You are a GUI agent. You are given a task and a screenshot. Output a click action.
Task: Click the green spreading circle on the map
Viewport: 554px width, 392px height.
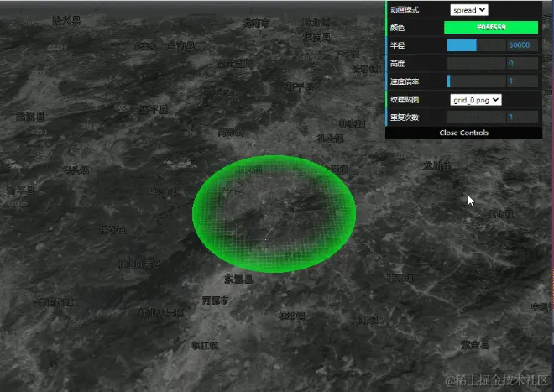274,214
